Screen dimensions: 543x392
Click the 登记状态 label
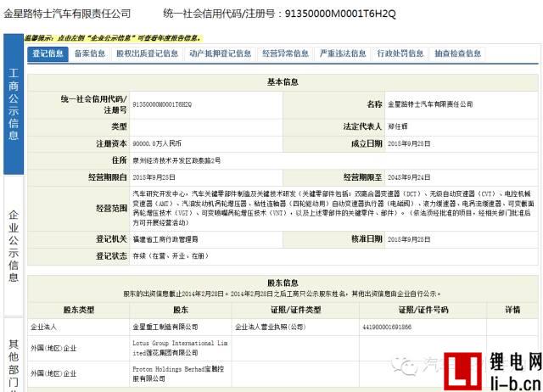tap(111, 256)
